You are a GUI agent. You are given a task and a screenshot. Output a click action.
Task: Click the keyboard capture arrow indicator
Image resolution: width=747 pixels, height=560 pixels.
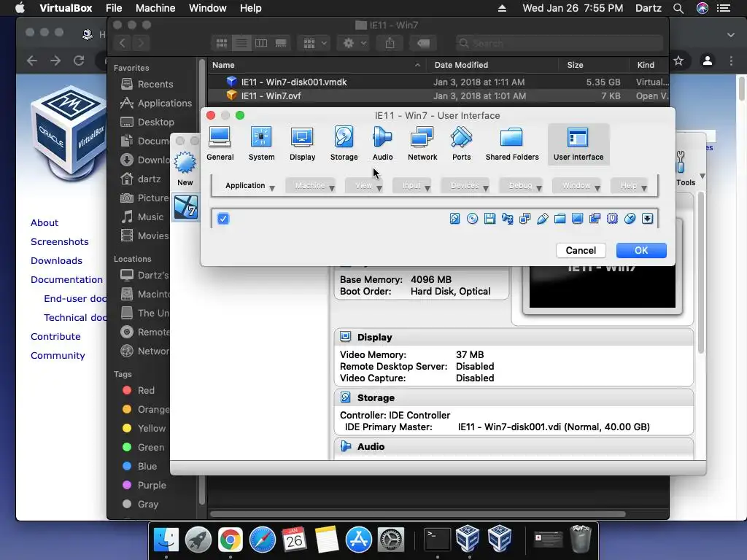(648, 219)
